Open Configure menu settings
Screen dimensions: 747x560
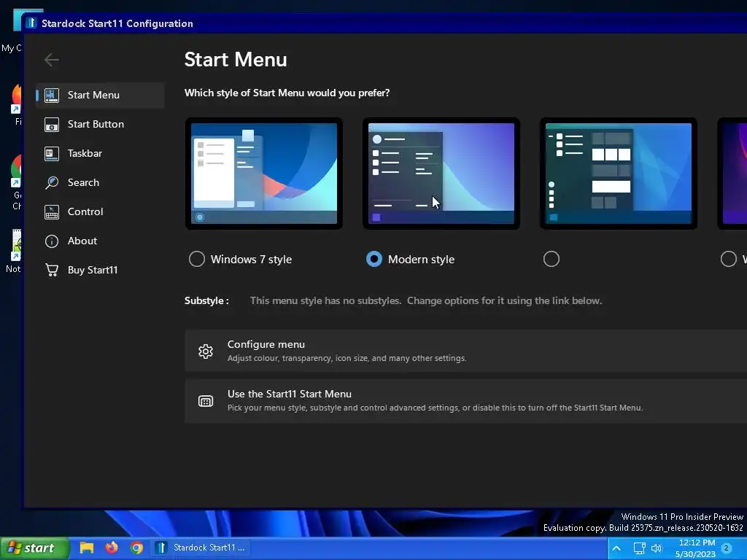tap(465, 351)
